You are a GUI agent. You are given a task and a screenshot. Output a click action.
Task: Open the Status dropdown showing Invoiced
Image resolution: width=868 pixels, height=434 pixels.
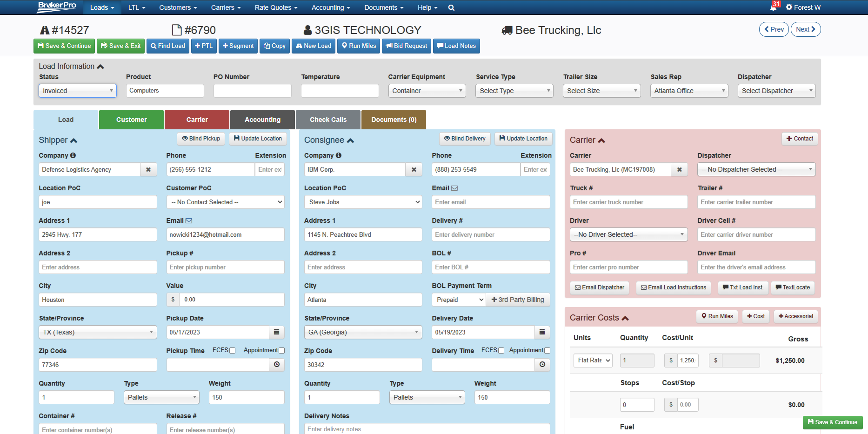pyautogui.click(x=77, y=91)
